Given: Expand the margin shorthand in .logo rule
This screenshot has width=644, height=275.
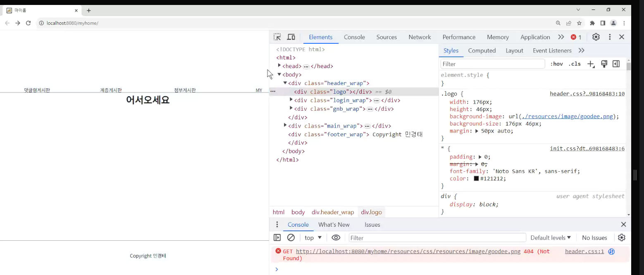Looking at the screenshot, I should point(477,131).
